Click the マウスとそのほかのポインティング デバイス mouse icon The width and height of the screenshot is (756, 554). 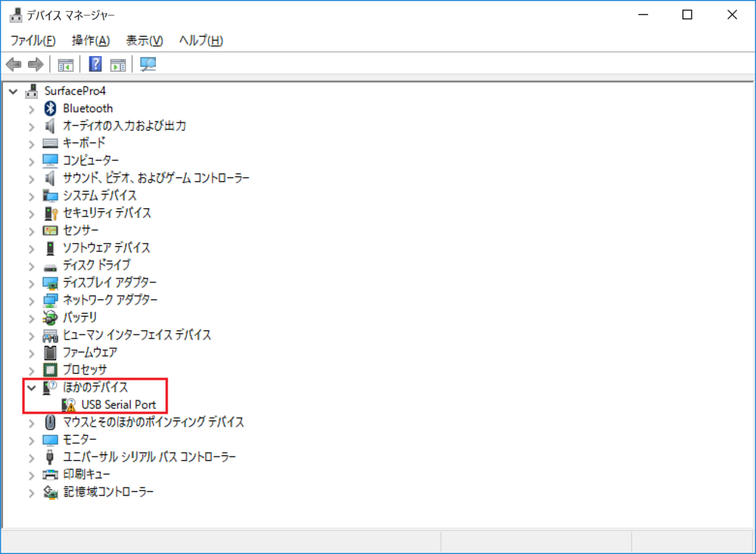[50, 423]
